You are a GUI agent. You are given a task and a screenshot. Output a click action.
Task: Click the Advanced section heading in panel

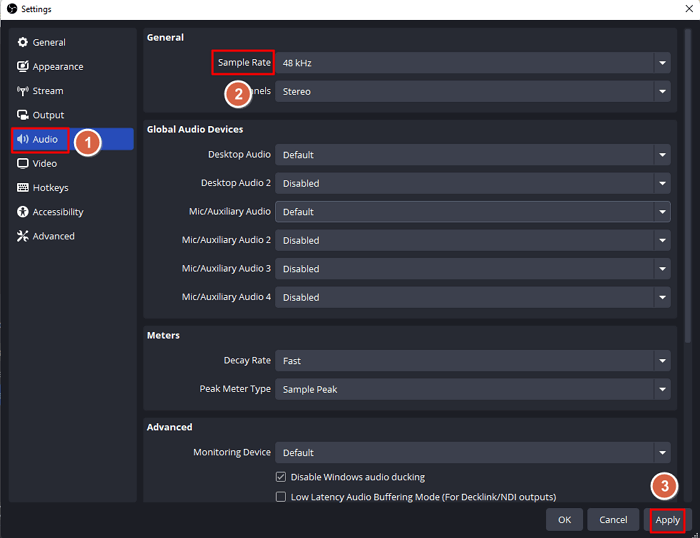[x=170, y=427]
